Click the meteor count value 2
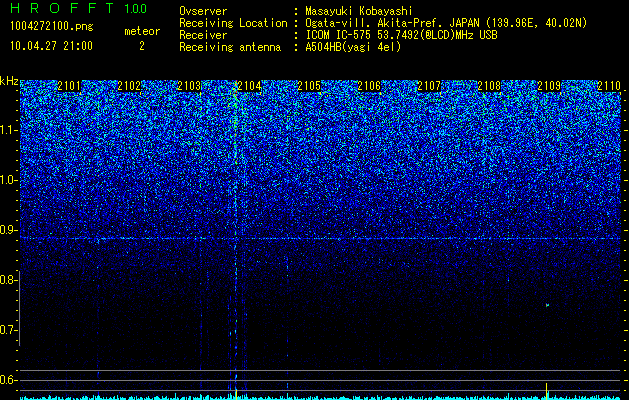Viewport: 629px width, 400px height. pos(142,46)
